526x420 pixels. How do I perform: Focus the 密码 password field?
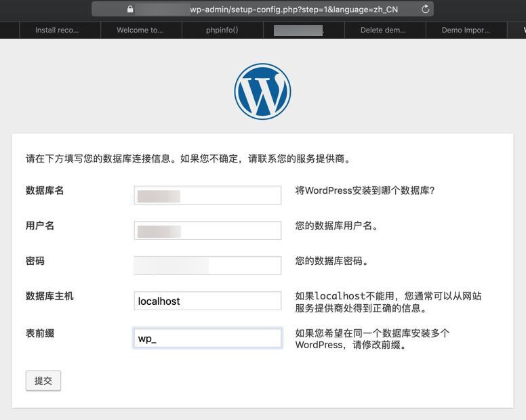207,266
